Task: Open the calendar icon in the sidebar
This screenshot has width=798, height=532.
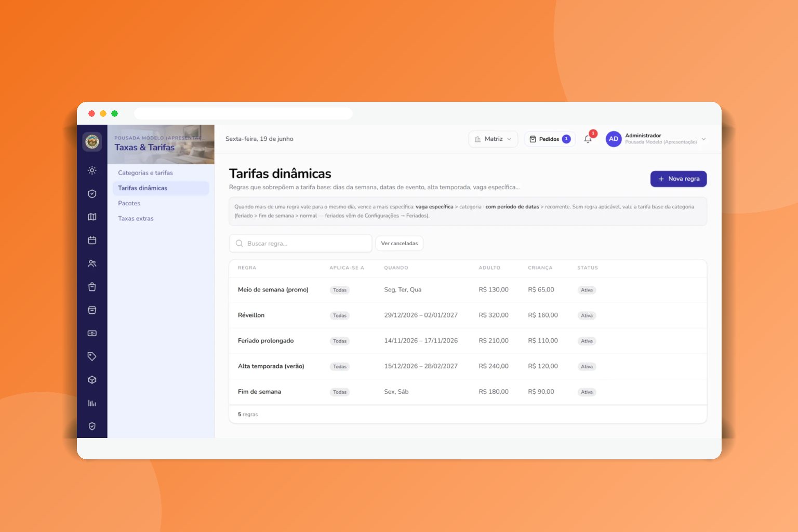Action: (x=92, y=240)
